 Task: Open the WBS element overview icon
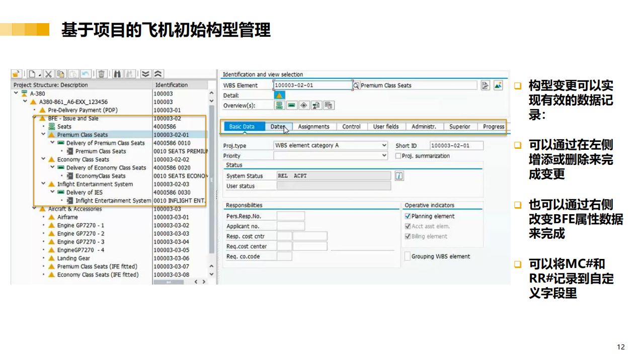click(279, 105)
